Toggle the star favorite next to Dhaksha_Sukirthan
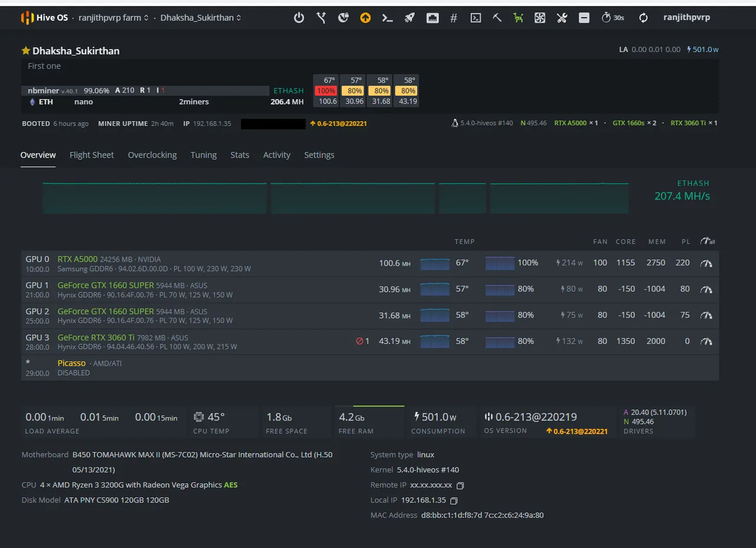This screenshot has height=548, width=756. click(25, 51)
